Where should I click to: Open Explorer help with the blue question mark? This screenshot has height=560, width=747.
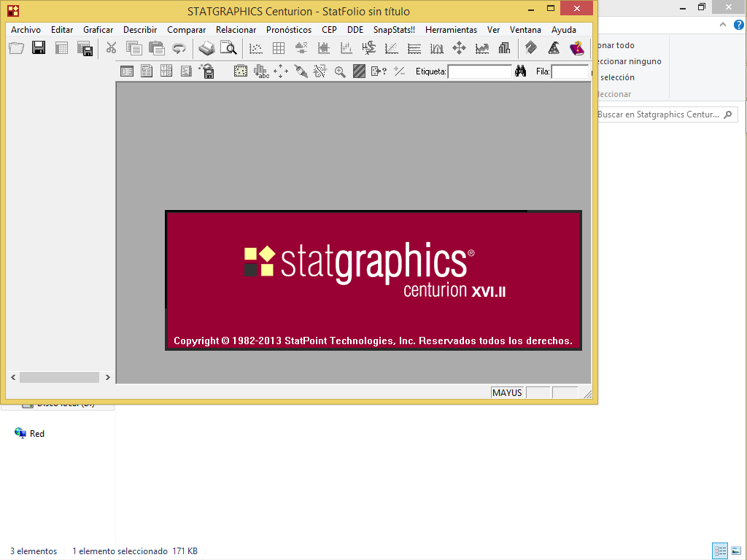click(x=738, y=25)
